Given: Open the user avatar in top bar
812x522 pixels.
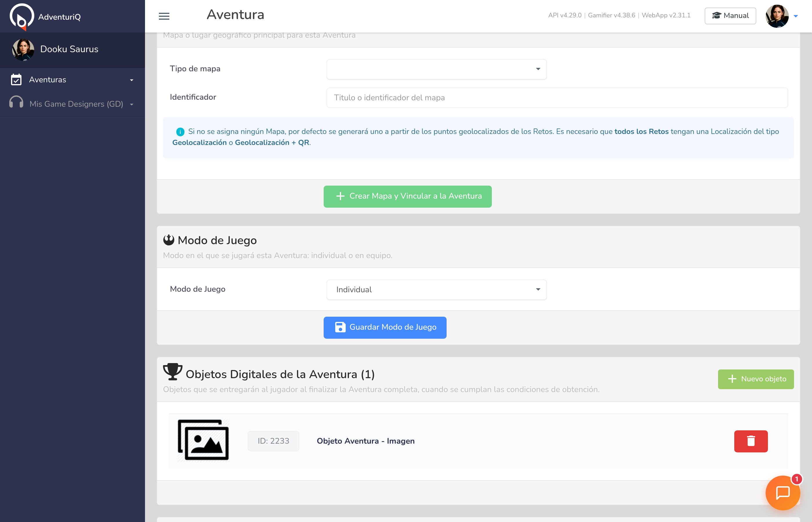Looking at the screenshot, I should tap(777, 16).
